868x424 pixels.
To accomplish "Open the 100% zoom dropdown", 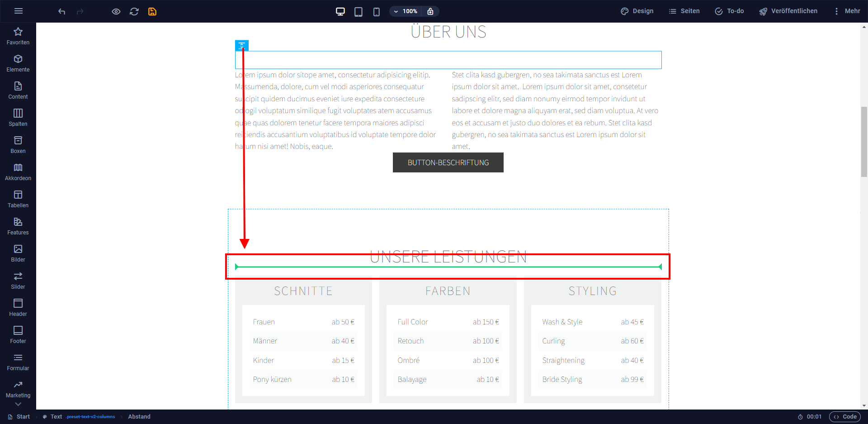I will (x=406, y=11).
